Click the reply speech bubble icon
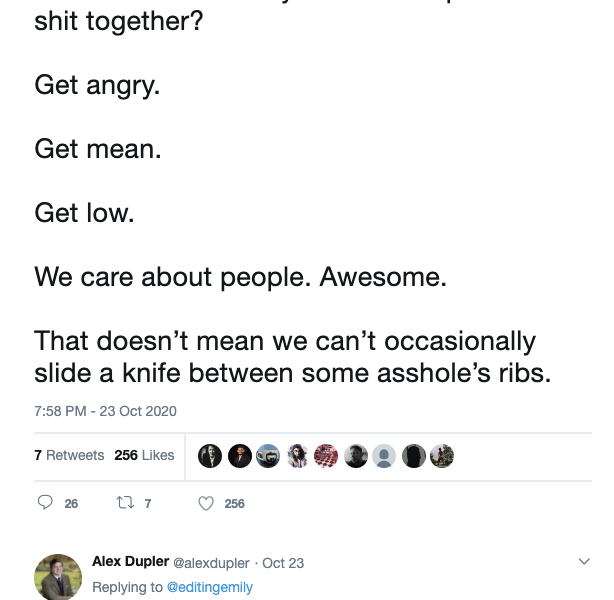 (x=45, y=503)
